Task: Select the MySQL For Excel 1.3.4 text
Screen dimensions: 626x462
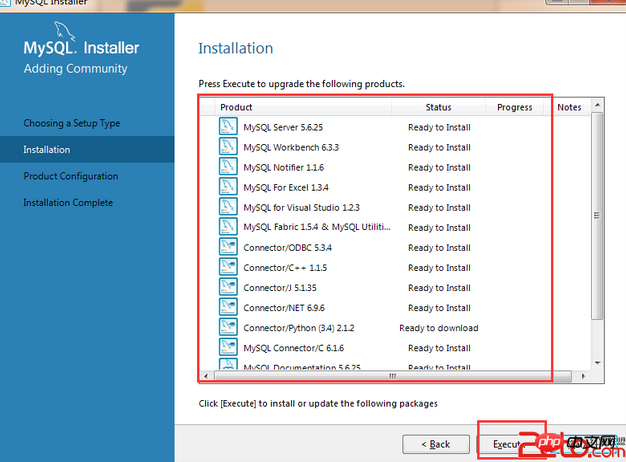Action: 286,187
